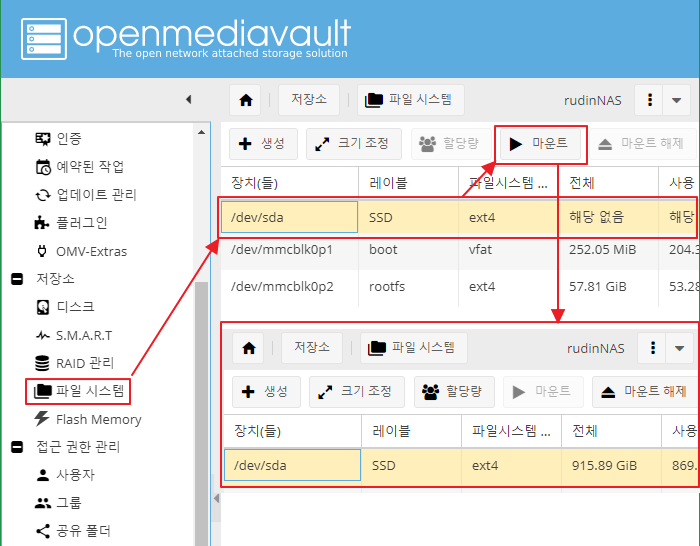
Task: Click the greyed-out 마운트 해제 button
Action: 641,144
